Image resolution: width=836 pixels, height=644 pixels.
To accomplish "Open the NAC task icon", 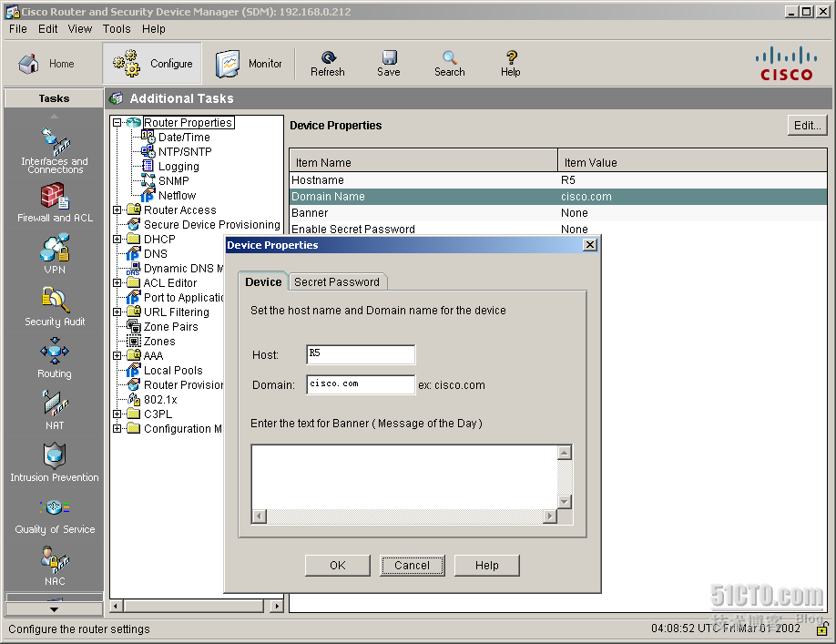I will click(55, 567).
